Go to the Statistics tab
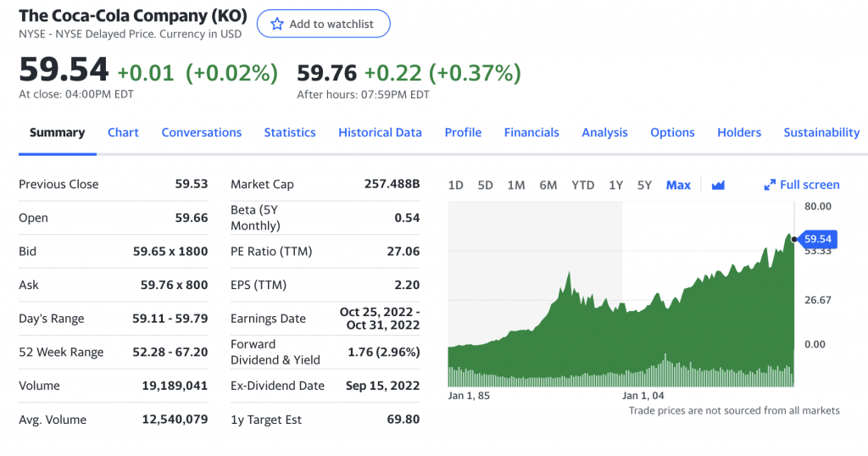Image resolution: width=868 pixels, height=456 pixels. point(290,132)
